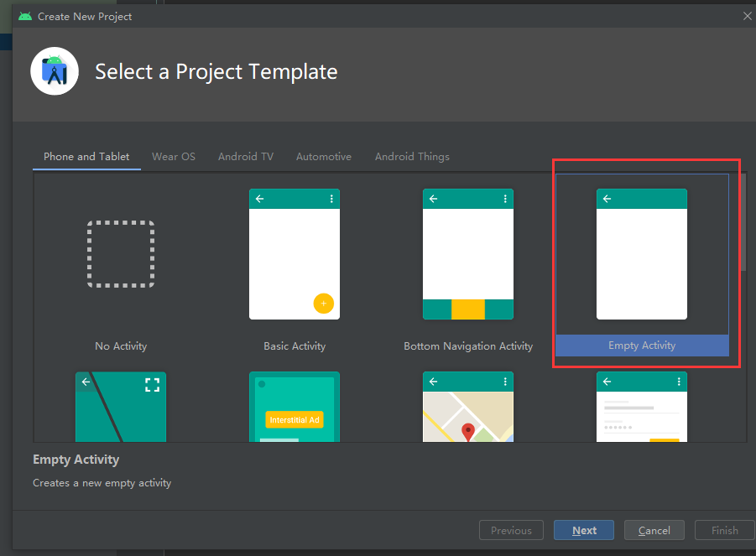The width and height of the screenshot is (756, 556).
Task: Click the Basic Activity label text
Action: click(x=295, y=346)
